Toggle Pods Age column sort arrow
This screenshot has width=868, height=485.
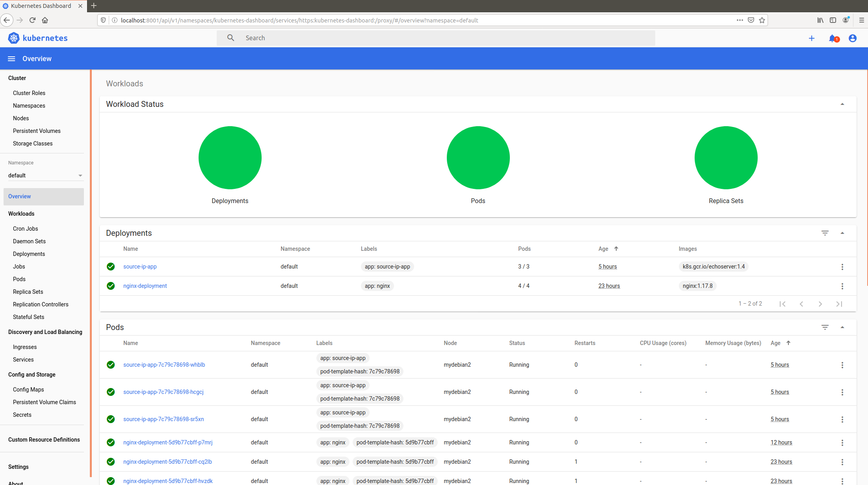coord(788,343)
